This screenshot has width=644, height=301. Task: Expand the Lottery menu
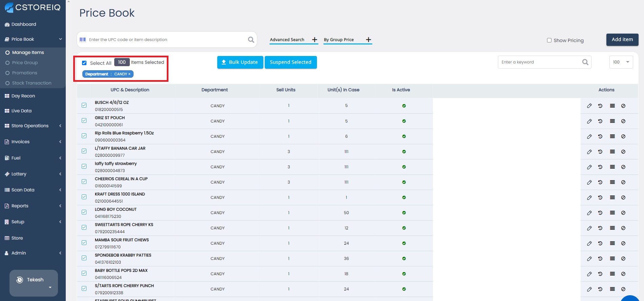tap(33, 174)
